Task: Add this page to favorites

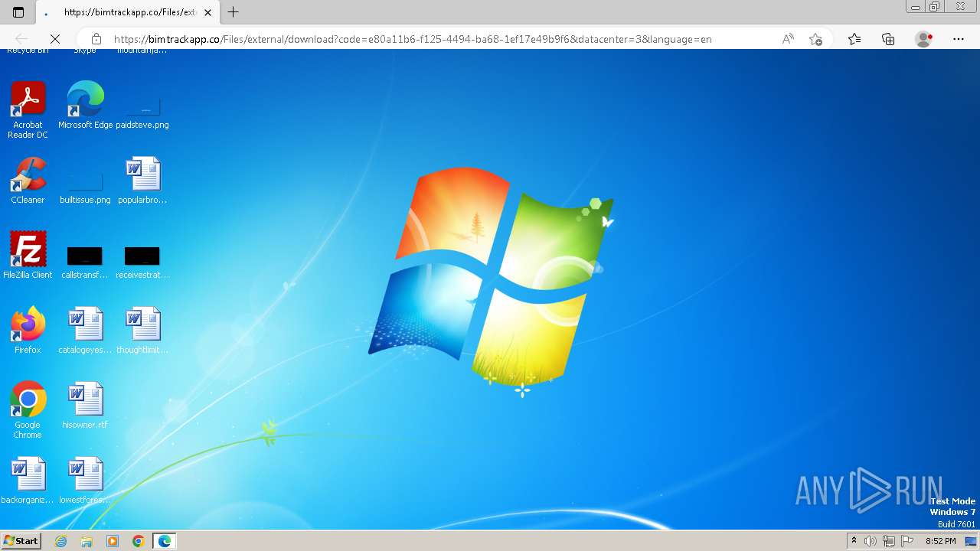Action: click(815, 39)
